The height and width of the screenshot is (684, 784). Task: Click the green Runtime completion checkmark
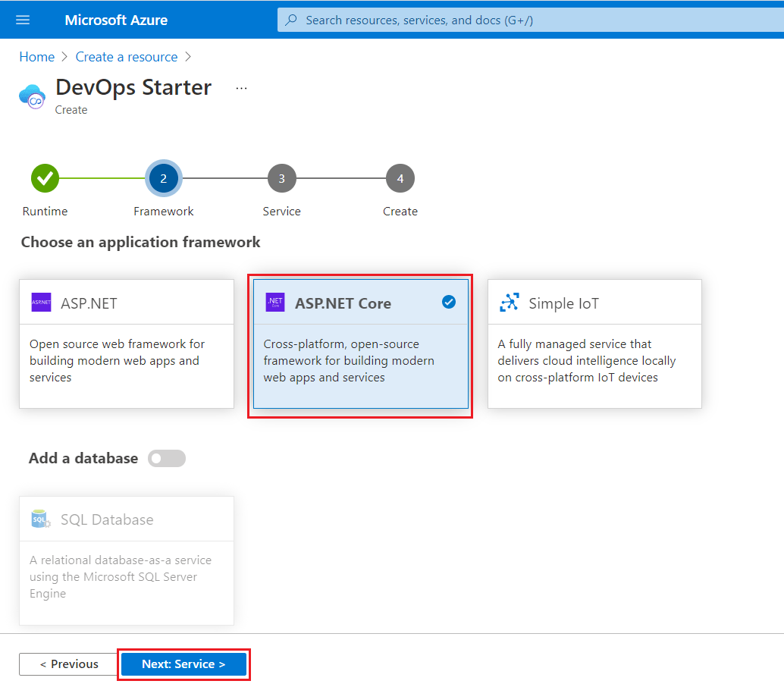point(44,178)
